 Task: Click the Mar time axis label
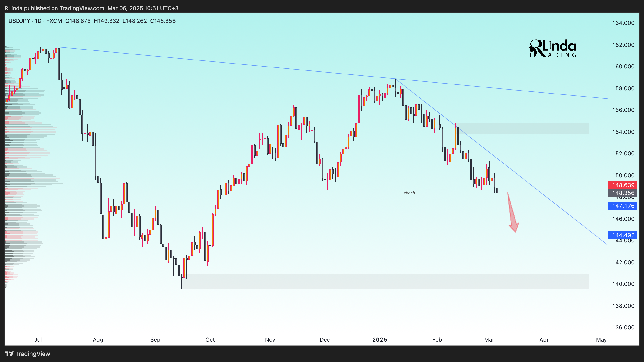(489, 339)
